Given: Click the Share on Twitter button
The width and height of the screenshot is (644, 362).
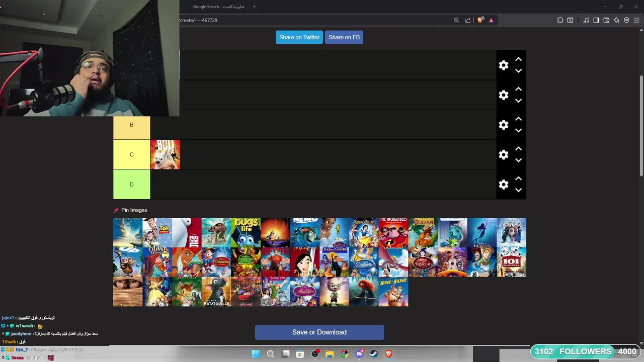Looking at the screenshot, I should tap(299, 37).
